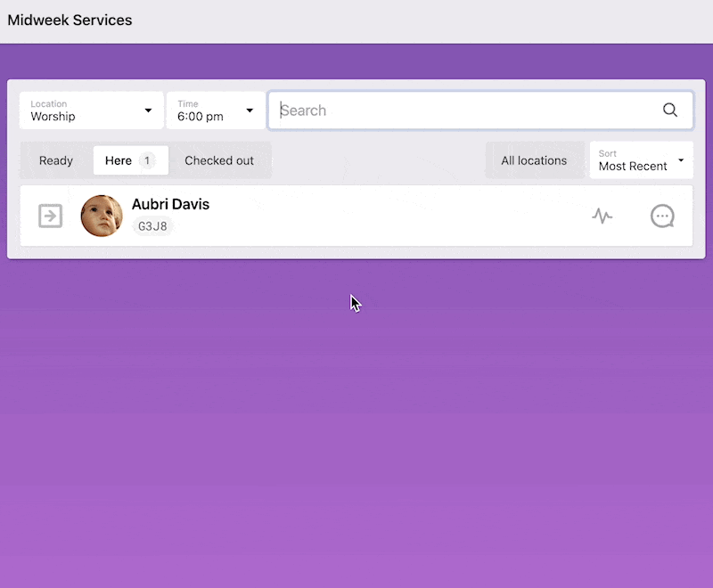This screenshot has width=713, height=588.
Task: Toggle the All locations filter
Action: click(534, 160)
